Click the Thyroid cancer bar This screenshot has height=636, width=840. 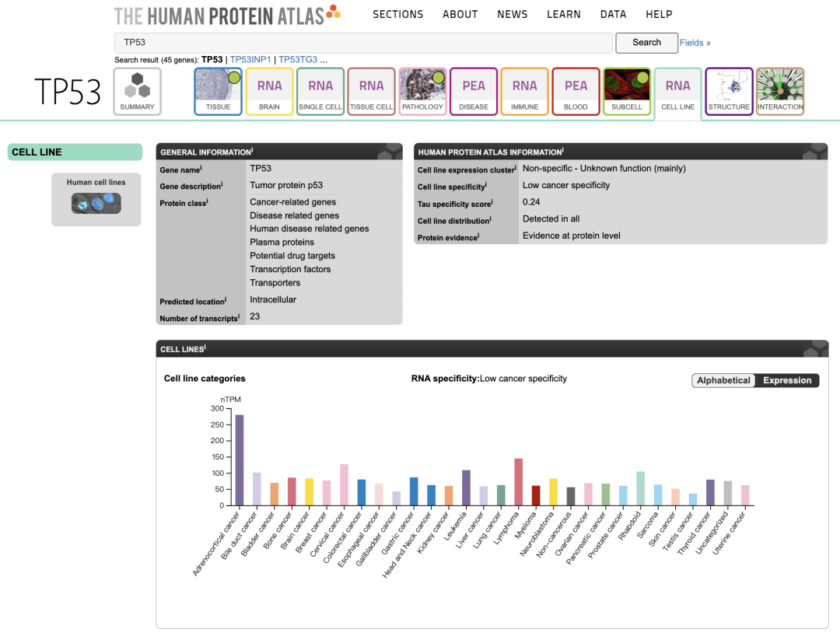click(710, 492)
